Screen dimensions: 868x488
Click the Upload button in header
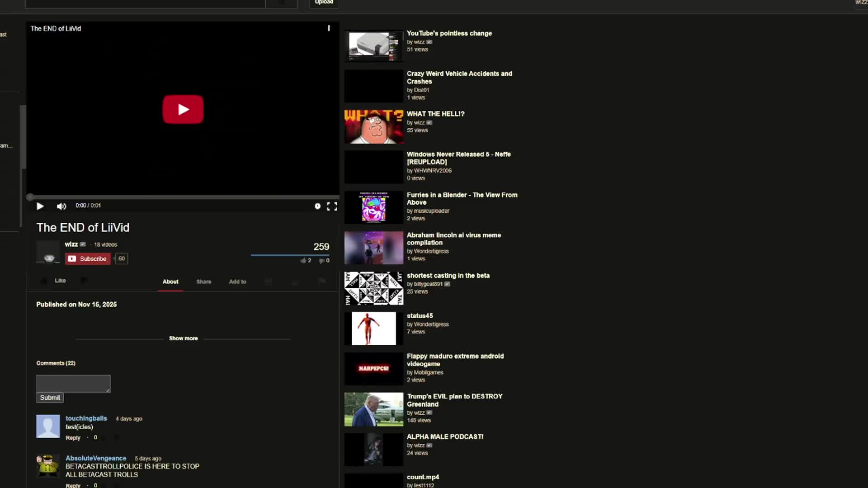[x=324, y=3]
